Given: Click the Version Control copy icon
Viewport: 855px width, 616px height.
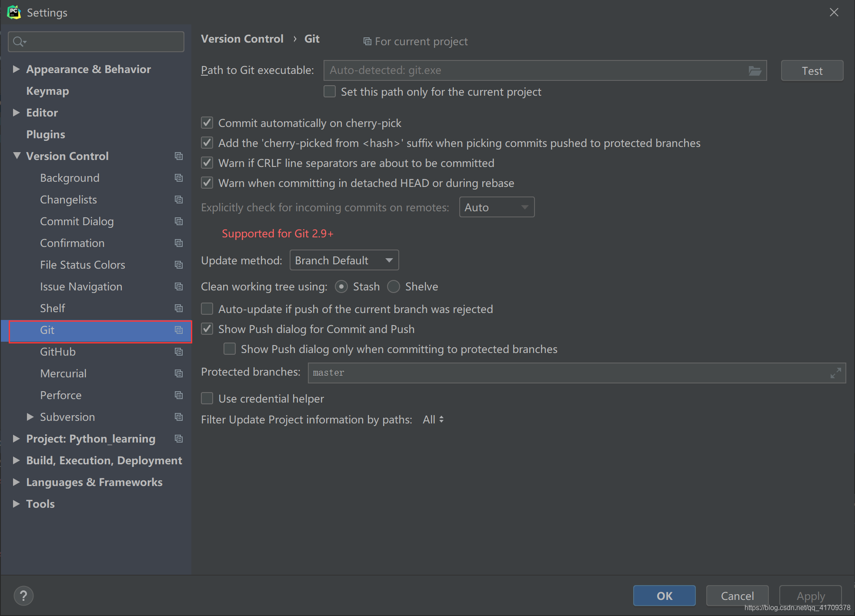Looking at the screenshot, I should pos(179,155).
